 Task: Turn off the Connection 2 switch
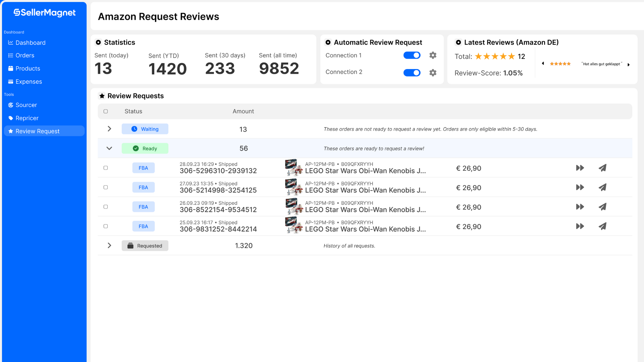412,73
